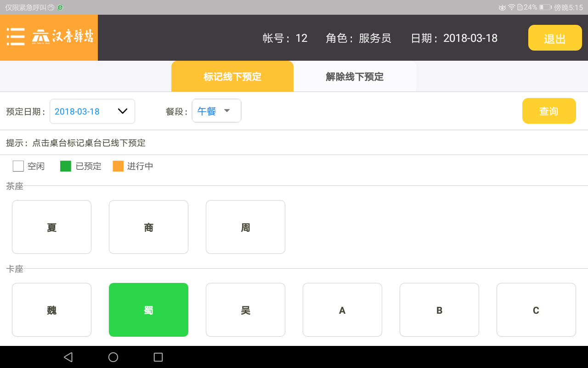Click the 傍晚5:15 clock text
This screenshot has width=588, height=368.
(x=568, y=7)
